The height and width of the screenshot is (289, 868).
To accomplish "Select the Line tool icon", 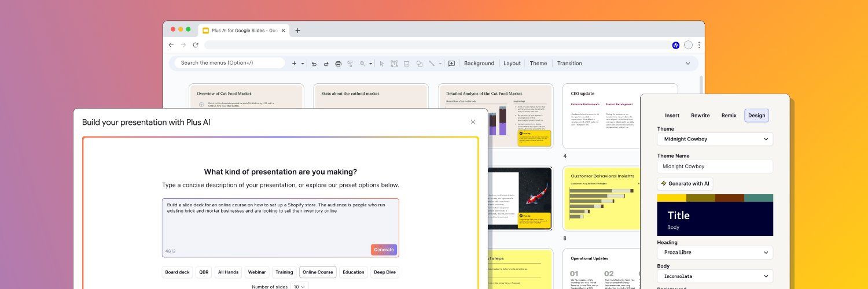I will coord(432,64).
